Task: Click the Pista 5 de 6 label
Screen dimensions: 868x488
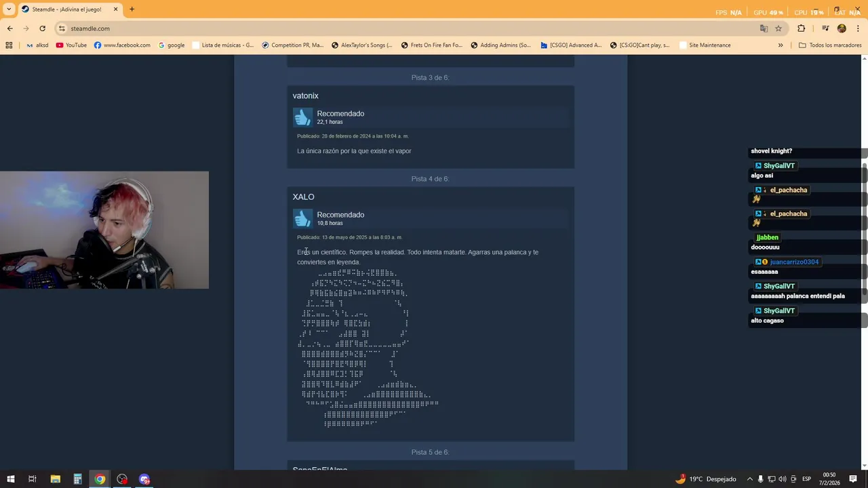Action: [430, 452]
